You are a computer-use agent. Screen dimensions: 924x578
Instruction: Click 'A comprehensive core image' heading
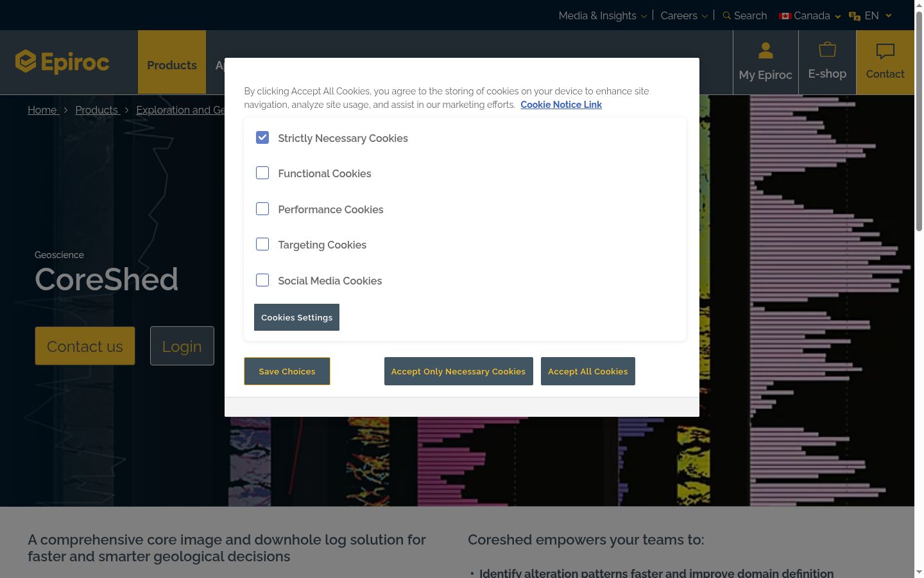[x=227, y=548]
